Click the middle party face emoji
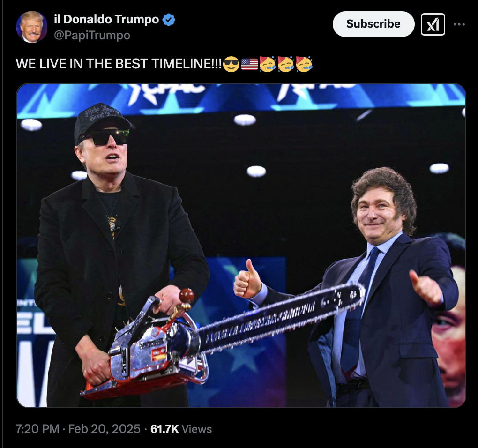 point(286,64)
